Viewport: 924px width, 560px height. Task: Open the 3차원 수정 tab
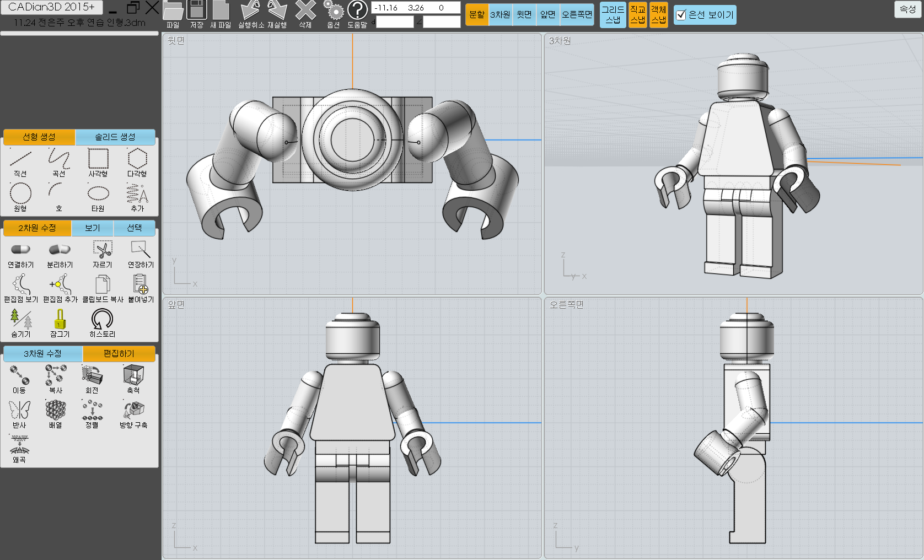coord(42,353)
